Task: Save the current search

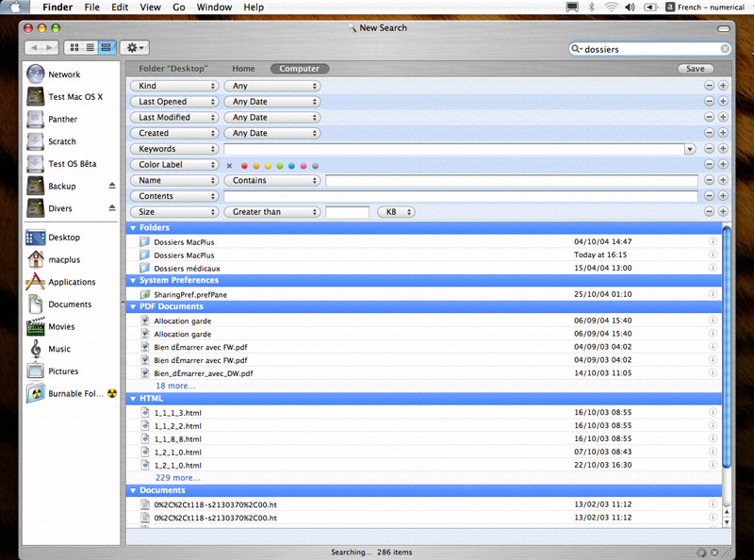Action: pos(696,68)
